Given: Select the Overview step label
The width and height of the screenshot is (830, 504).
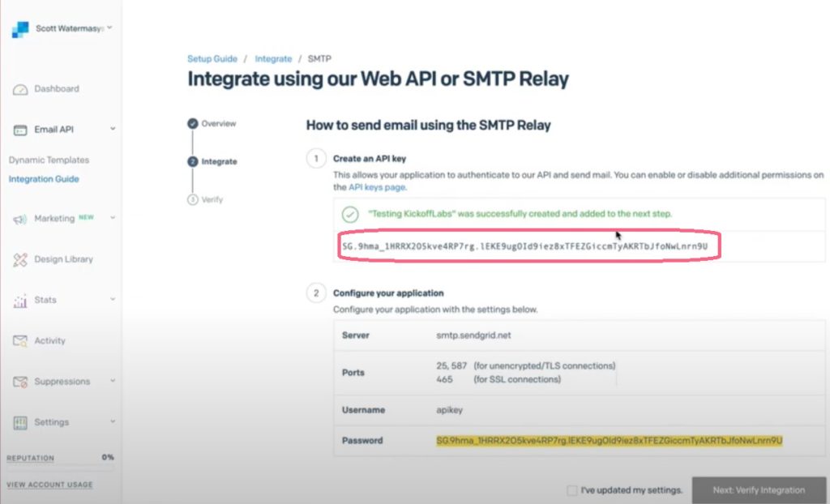Looking at the screenshot, I should coord(219,123).
